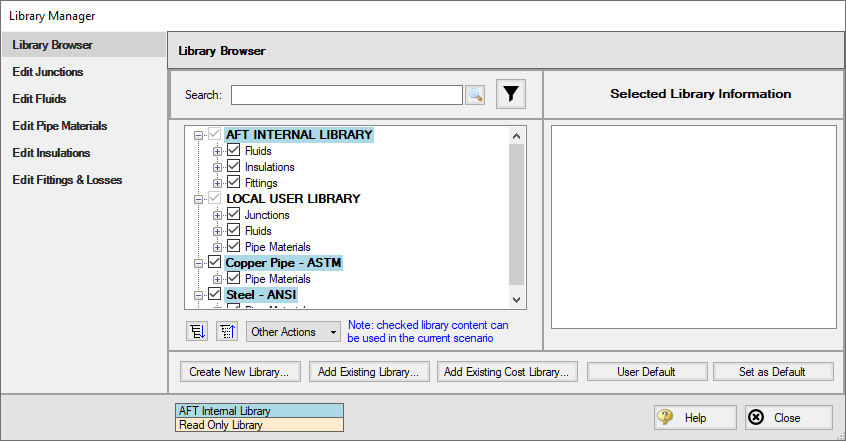Click the tree scroll down arrow

coord(516,300)
